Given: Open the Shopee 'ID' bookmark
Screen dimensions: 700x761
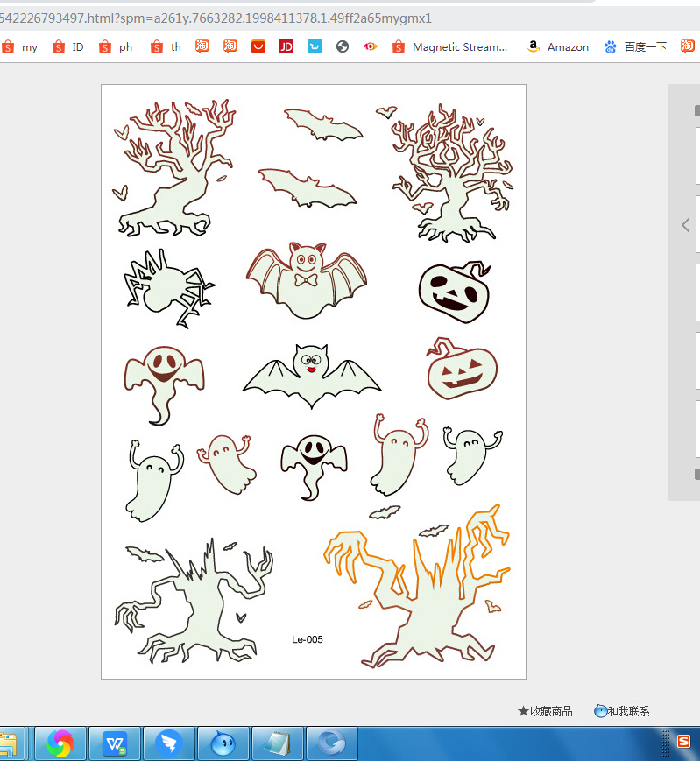Looking at the screenshot, I should point(68,46).
